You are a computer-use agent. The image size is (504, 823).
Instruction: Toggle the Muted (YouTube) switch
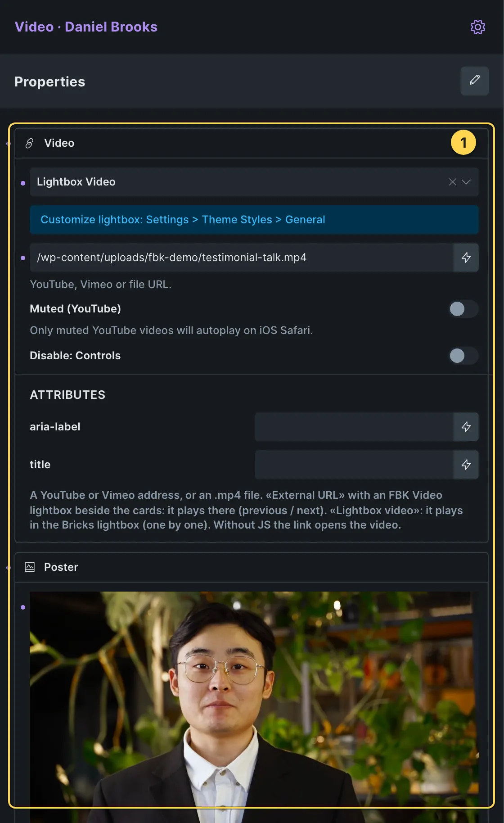tap(463, 309)
